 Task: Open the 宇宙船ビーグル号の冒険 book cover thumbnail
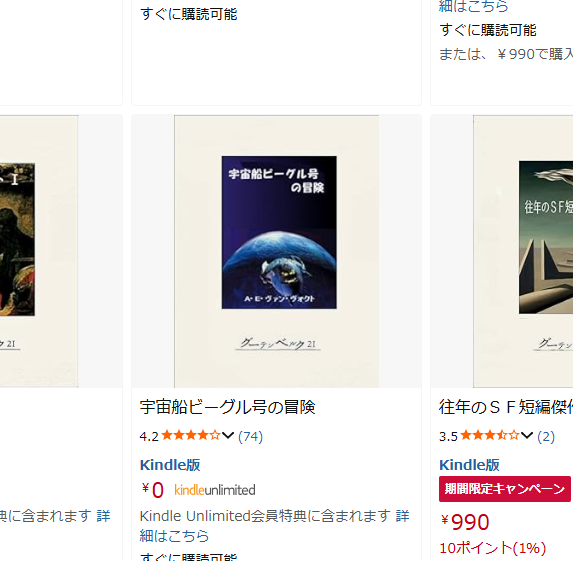click(277, 251)
